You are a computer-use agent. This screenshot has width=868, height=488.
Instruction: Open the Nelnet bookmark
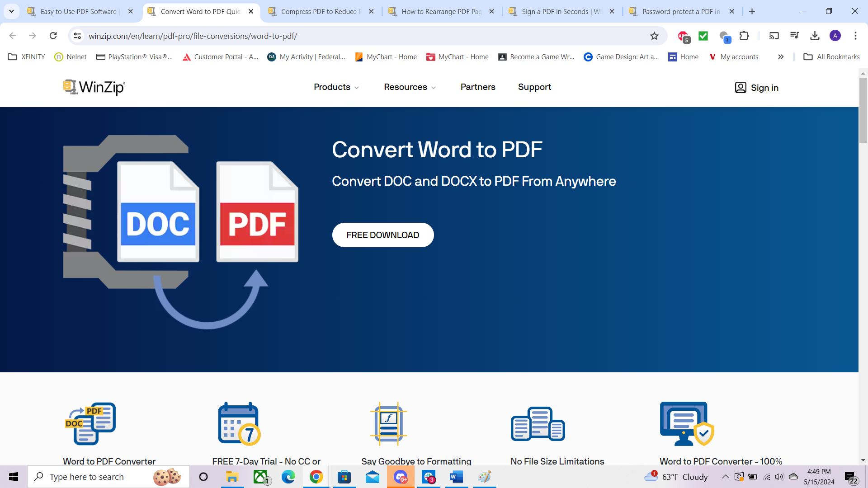(x=71, y=57)
